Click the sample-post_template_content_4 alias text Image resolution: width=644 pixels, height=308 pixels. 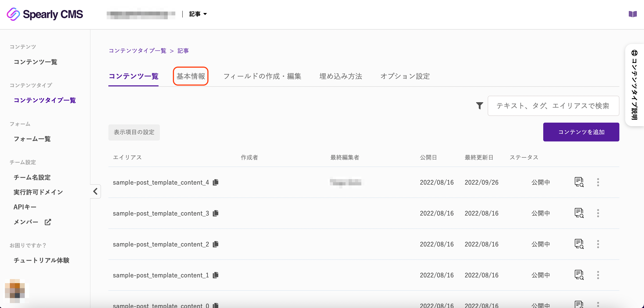pyautogui.click(x=161, y=182)
